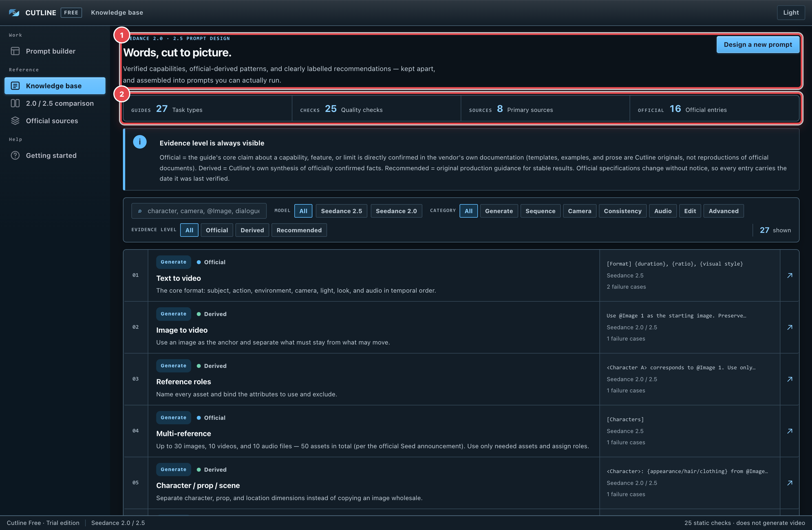Select the Advanced category filter

coord(724,211)
